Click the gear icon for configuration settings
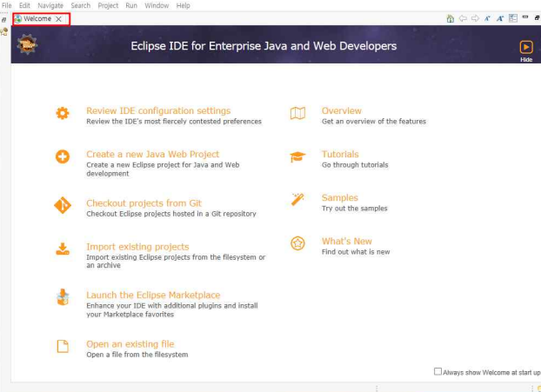 pos(63,113)
